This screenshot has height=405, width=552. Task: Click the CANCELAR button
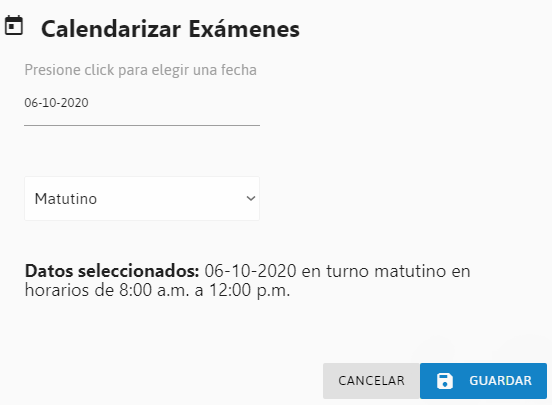tap(371, 381)
